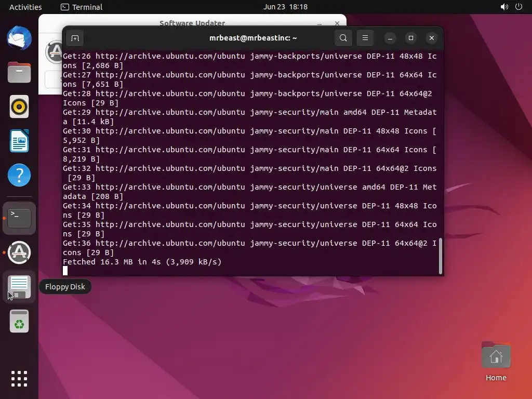Click the Get:32 output line

coord(250,173)
